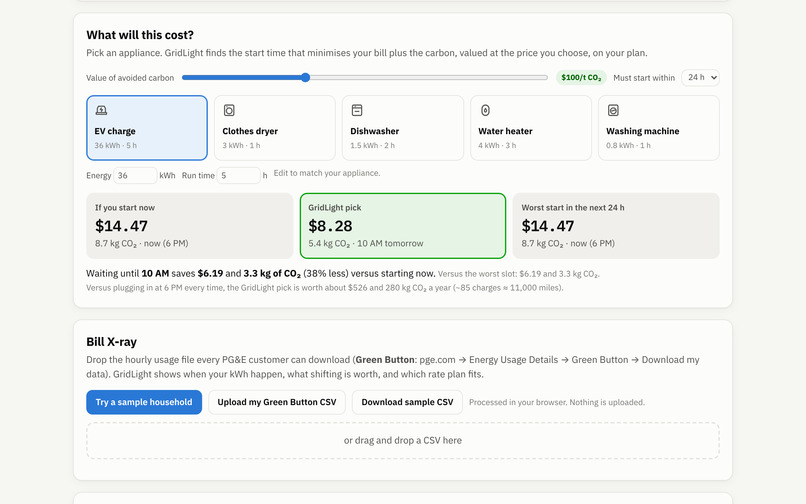Click the 'Waiting until 10 AM saves' sentence

[x=261, y=274]
